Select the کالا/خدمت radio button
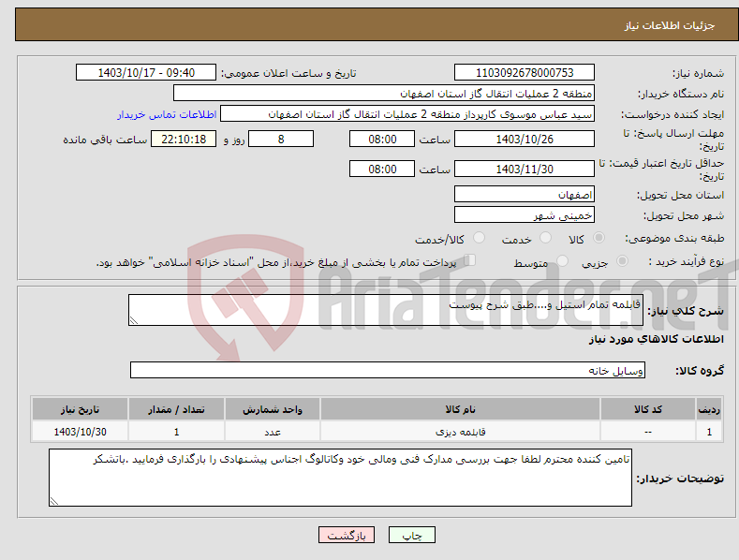 coord(479,238)
